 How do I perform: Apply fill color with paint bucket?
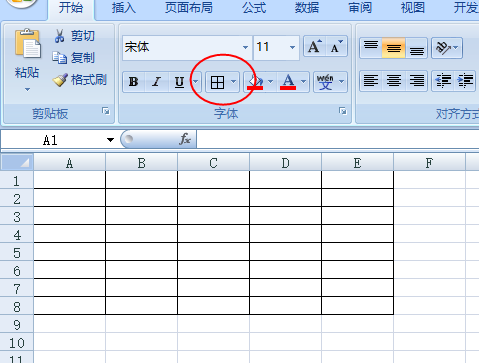click(x=255, y=82)
